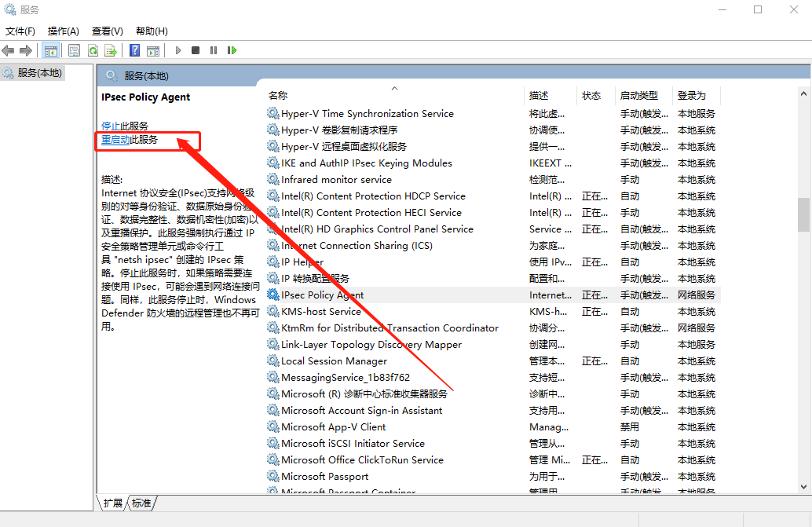Image resolution: width=812 pixels, height=527 pixels.
Task: Click the Refresh toolbar icon
Action: tap(93, 50)
